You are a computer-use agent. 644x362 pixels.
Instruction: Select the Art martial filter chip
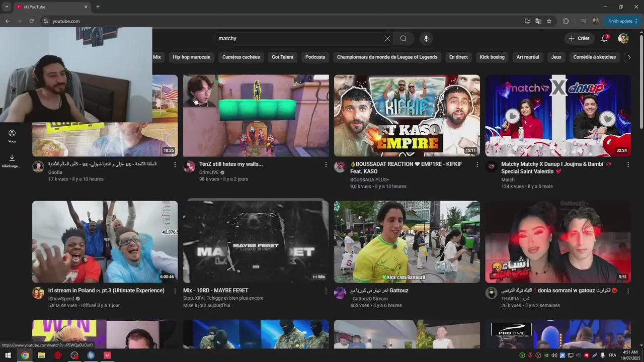pos(528,57)
